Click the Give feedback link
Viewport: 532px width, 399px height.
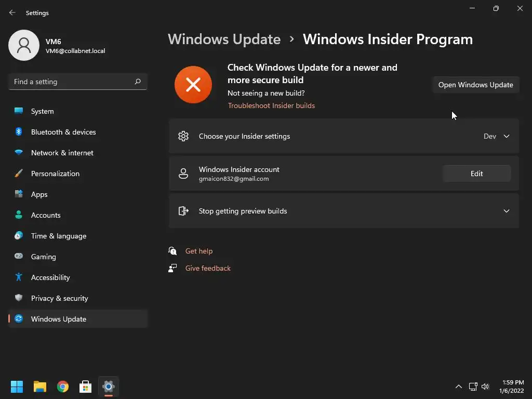click(208, 268)
